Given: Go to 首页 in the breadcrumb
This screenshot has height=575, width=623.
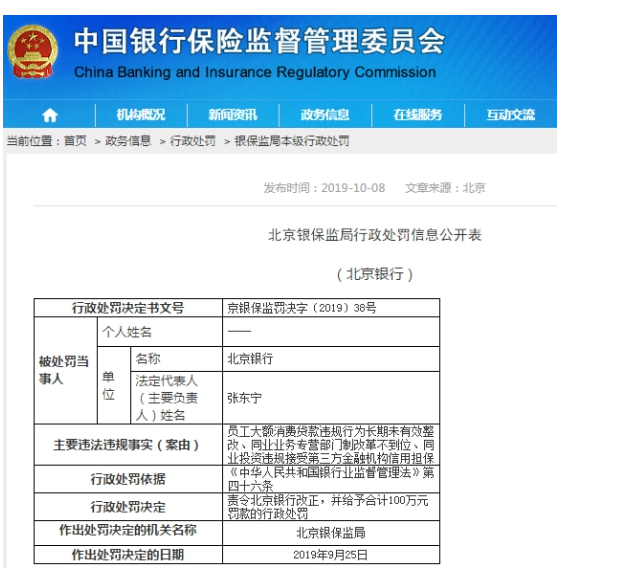Looking at the screenshot, I should [75, 141].
